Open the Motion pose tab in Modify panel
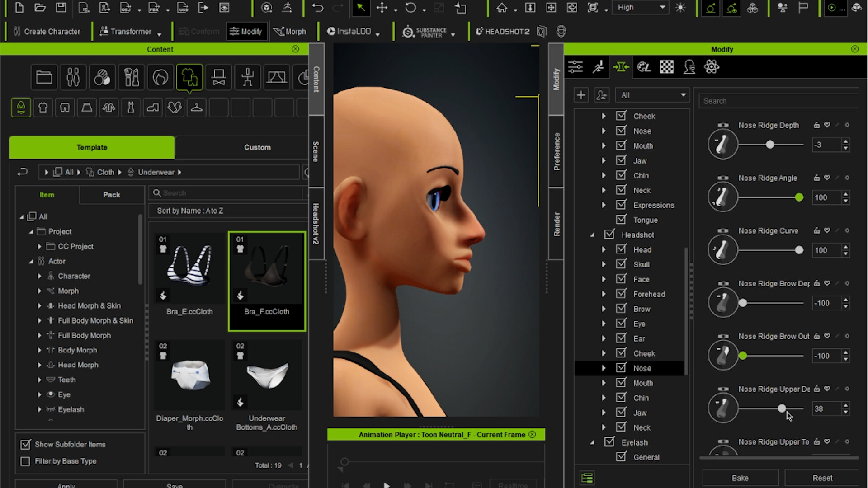This screenshot has width=868, height=488. click(x=598, y=67)
